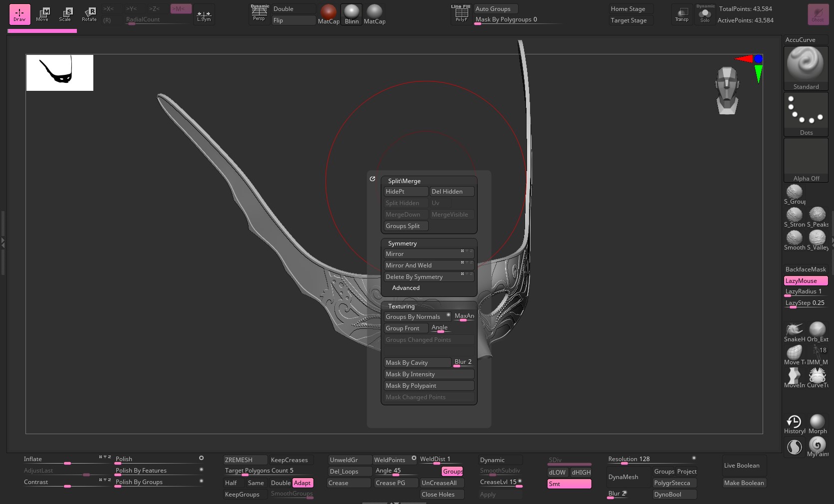Select the CurveTube brush
834x504 pixels.
[818, 378]
